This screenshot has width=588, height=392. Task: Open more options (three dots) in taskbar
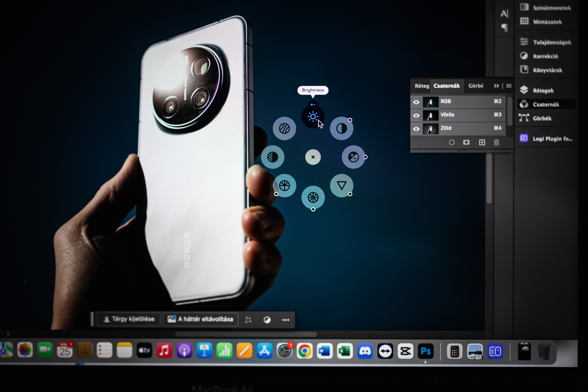[286, 320]
